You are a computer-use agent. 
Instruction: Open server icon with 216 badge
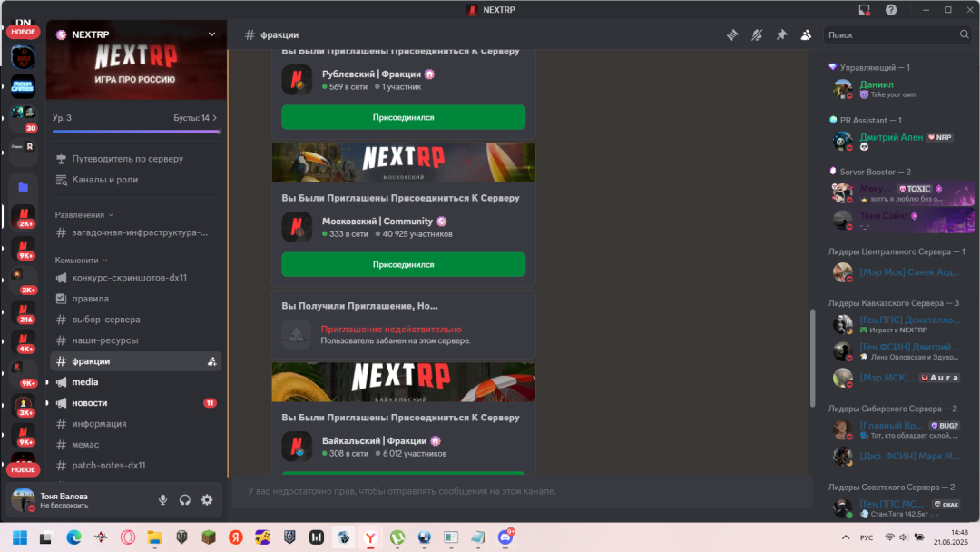pyautogui.click(x=23, y=310)
